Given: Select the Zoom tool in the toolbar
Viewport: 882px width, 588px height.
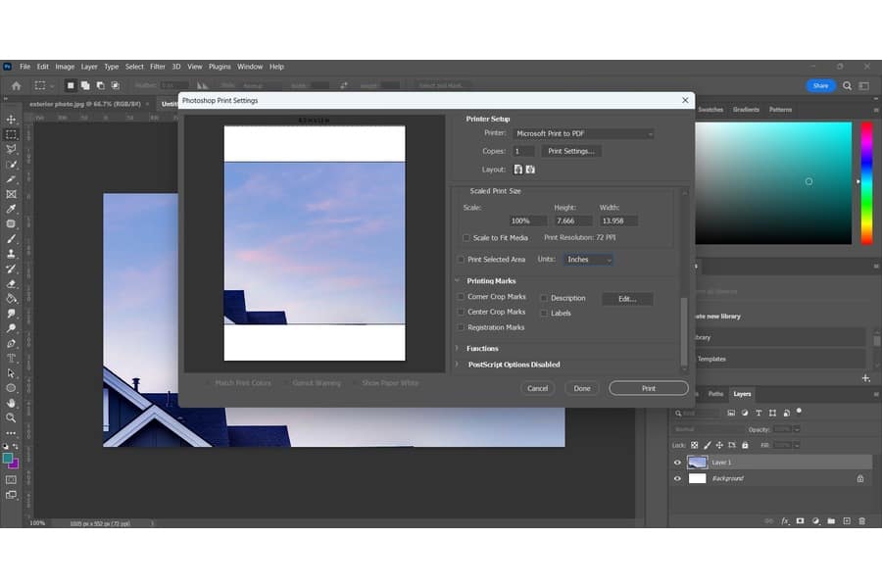Looking at the screenshot, I should [11, 417].
